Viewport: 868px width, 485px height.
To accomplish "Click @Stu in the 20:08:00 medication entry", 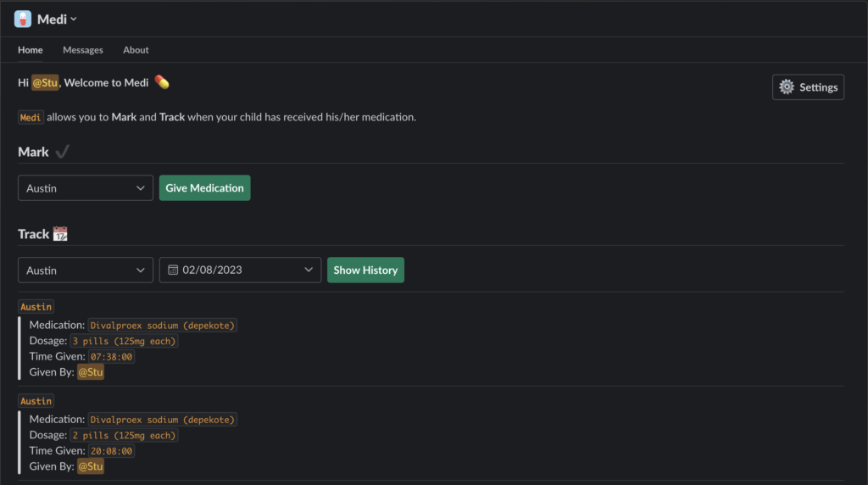I will pos(91,466).
